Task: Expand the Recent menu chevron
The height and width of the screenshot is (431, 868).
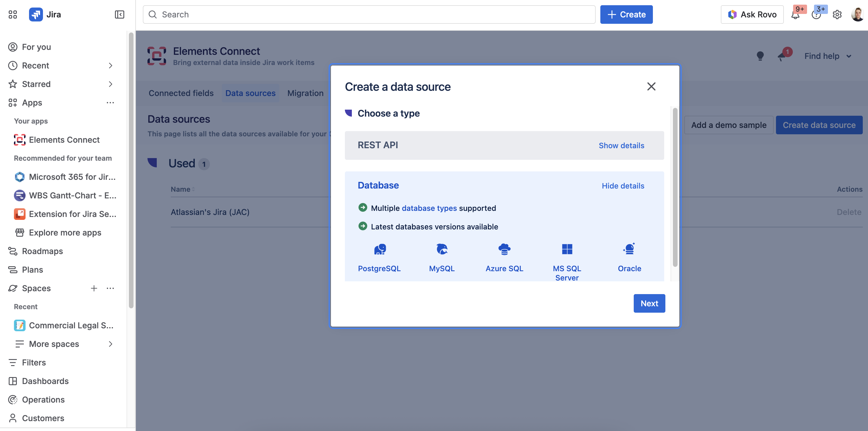Action: [x=111, y=65]
